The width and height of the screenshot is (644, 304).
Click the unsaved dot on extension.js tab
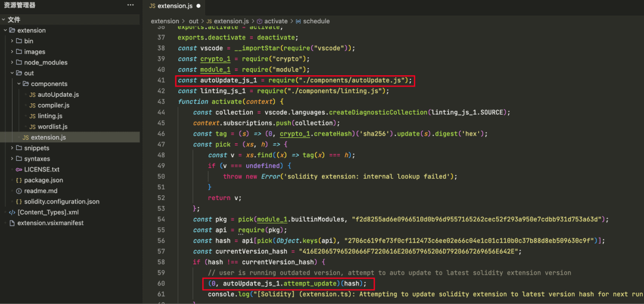point(199,6)
